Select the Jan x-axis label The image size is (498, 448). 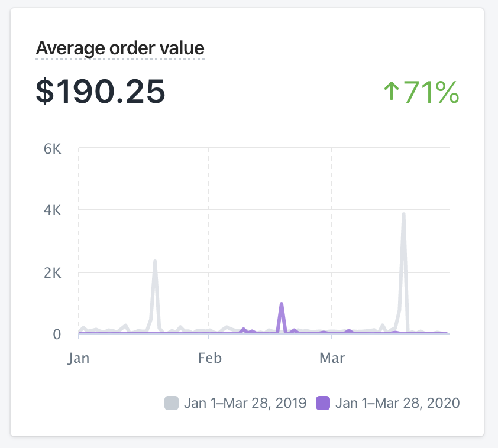[x=79, y=358]
